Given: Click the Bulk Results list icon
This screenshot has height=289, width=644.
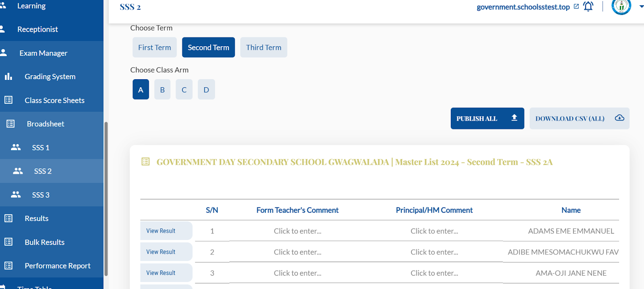Looking at the screenshot, I should (8, 242).
